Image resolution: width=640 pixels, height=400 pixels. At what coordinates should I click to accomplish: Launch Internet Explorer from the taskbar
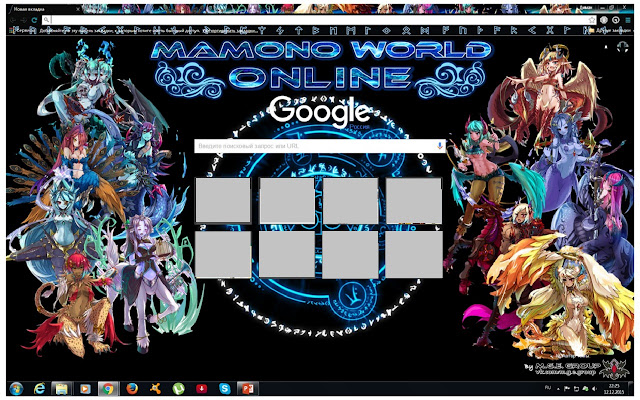tap(40, 389)
